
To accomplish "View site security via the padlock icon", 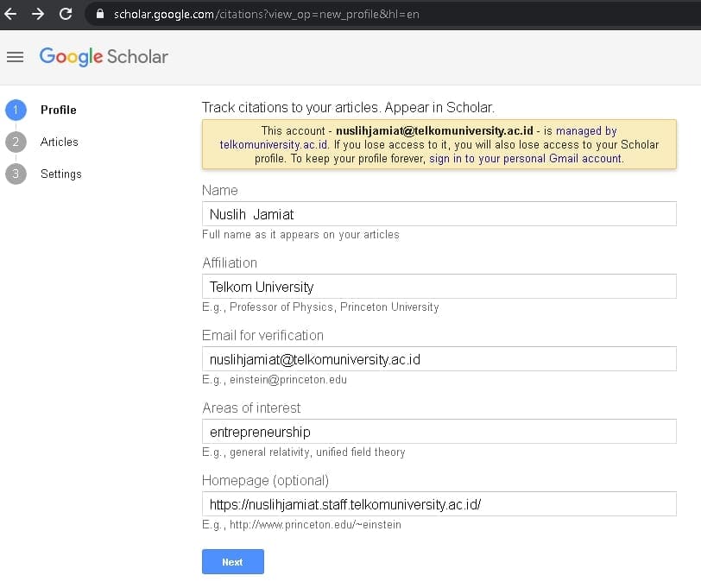I will click(x=100, y=14).
